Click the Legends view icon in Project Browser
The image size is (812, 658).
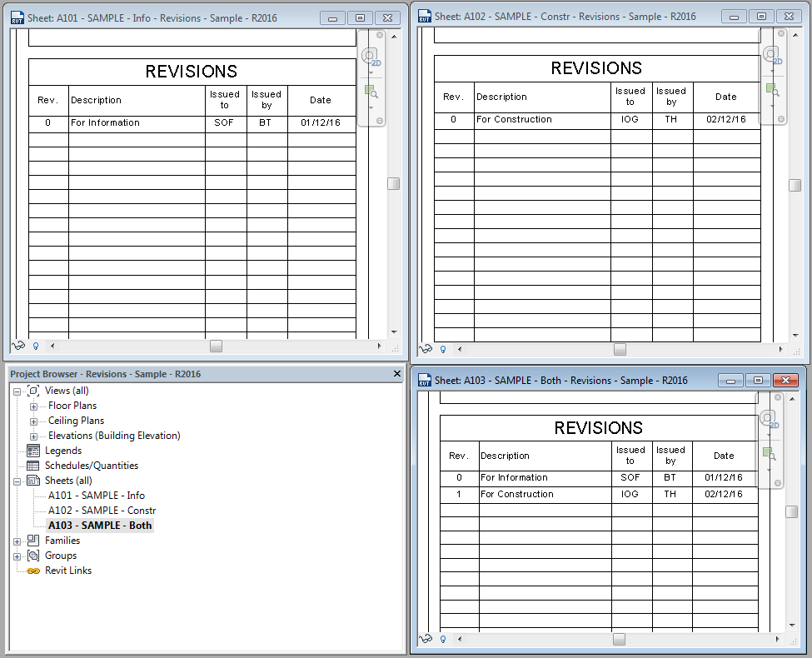pyautogui.click(x=33, y=451)
